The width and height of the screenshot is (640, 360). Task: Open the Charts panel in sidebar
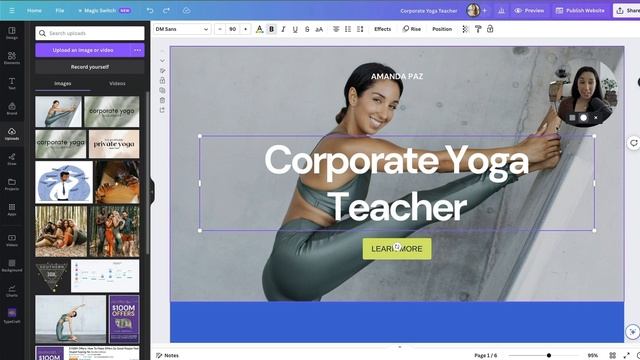12,291
